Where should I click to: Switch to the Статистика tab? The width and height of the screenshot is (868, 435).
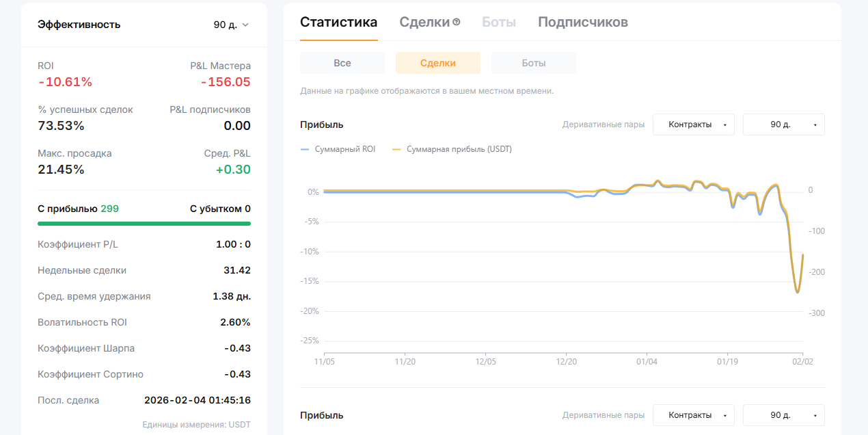(x=338, y=22)
